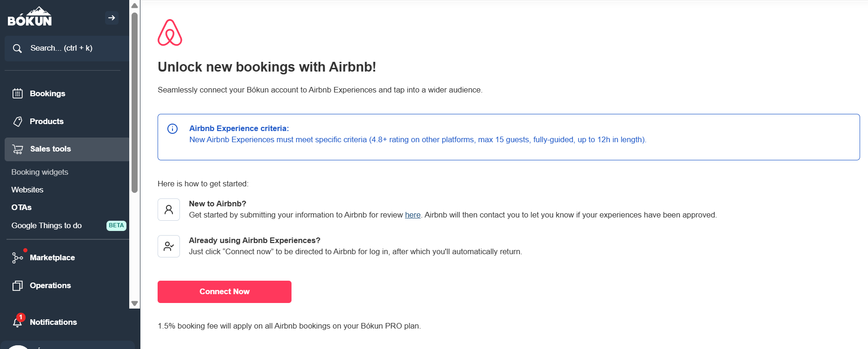868x349 pixels.
Task: Click the search magnifier icon
Action: [x=17, y=48]
